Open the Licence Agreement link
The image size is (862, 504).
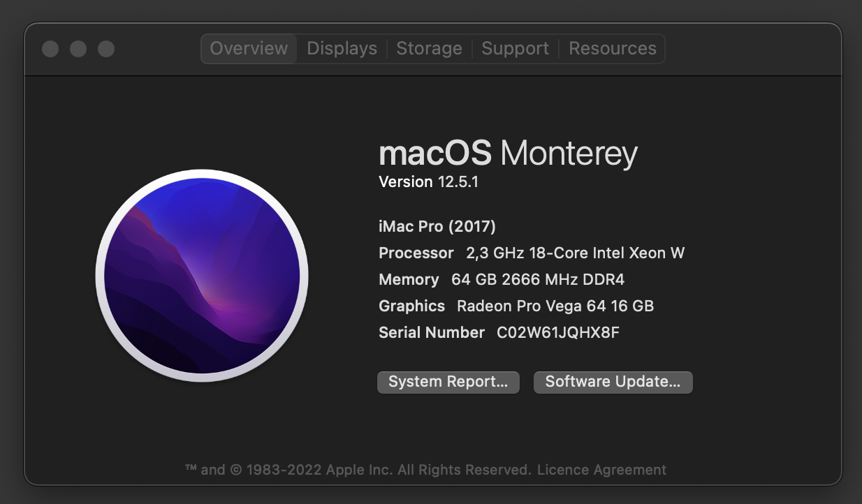click(601, 470)
